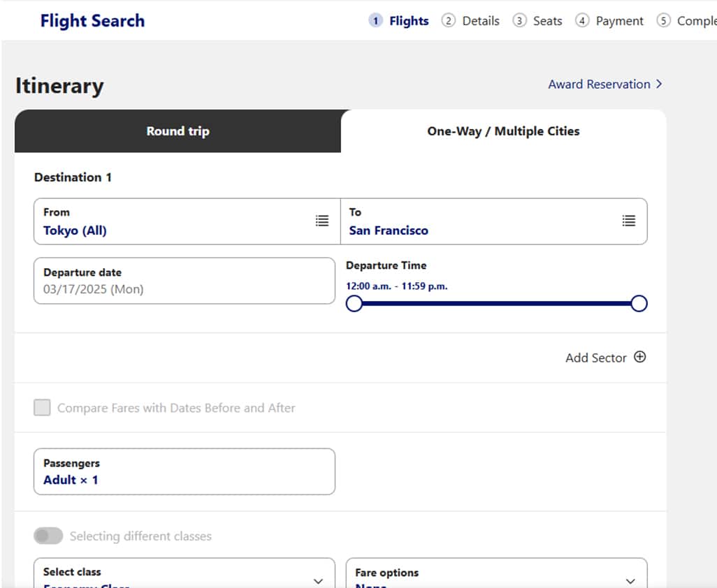Switch to the Round trip tab

point(178,131)
